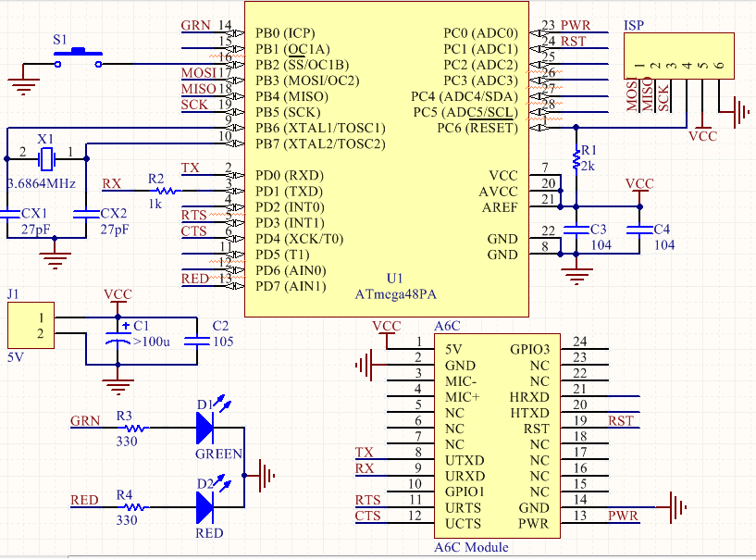Select the 330 value under R4
The width and height of the screenshot is (756, 560).
[127, 520]
